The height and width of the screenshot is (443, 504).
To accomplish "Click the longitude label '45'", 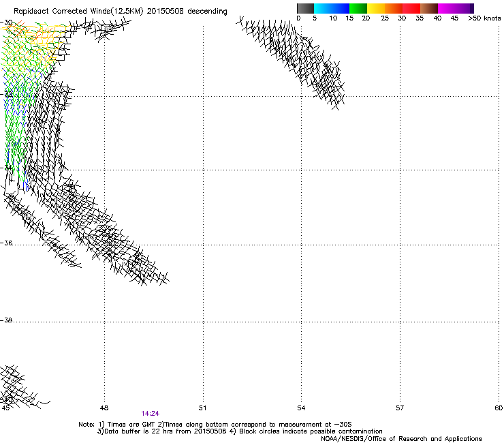I will [5, 408].
